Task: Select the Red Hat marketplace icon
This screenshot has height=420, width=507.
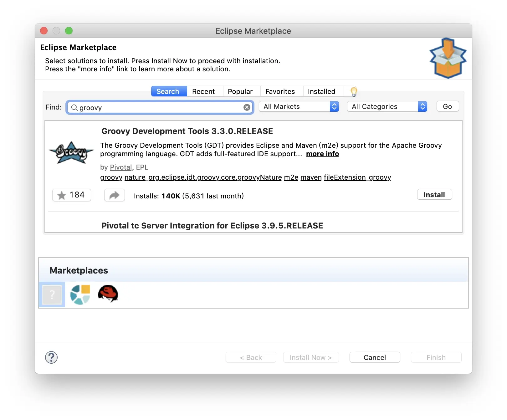Action: point(108,294)
